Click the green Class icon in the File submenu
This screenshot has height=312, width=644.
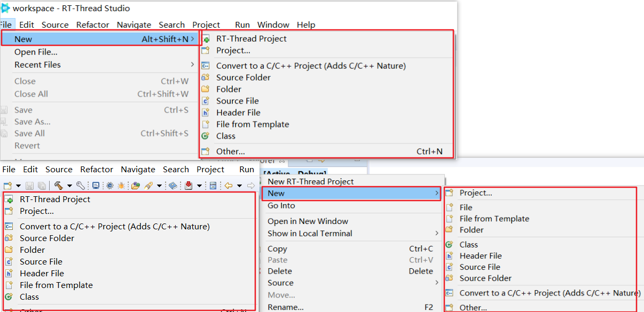[206, 136]
